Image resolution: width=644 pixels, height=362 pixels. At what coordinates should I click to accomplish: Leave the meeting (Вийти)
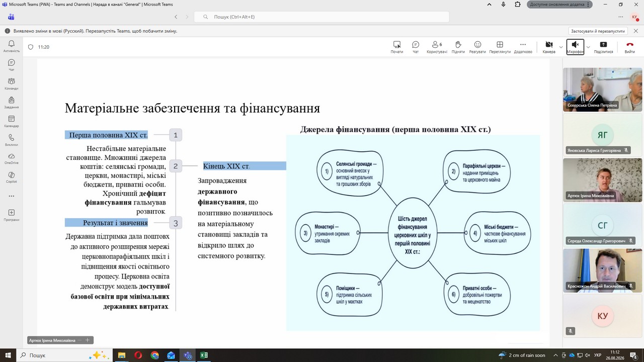click(629, 47)
